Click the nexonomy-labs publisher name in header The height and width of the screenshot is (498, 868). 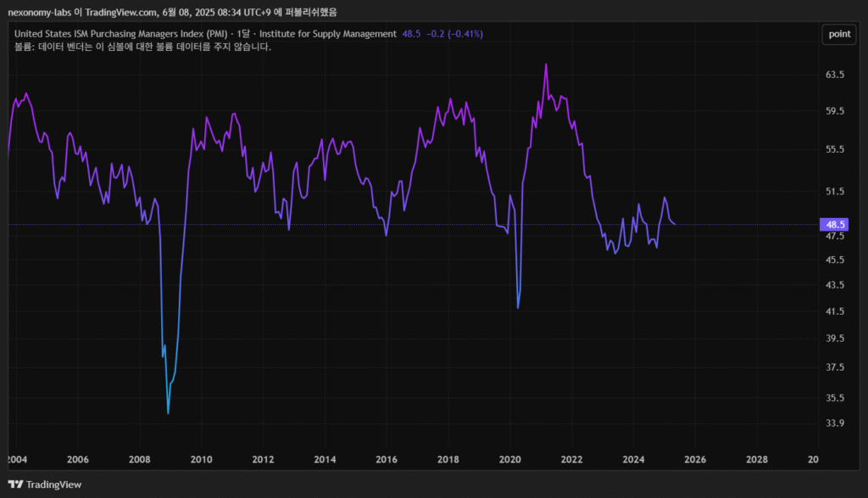point(40,11)
